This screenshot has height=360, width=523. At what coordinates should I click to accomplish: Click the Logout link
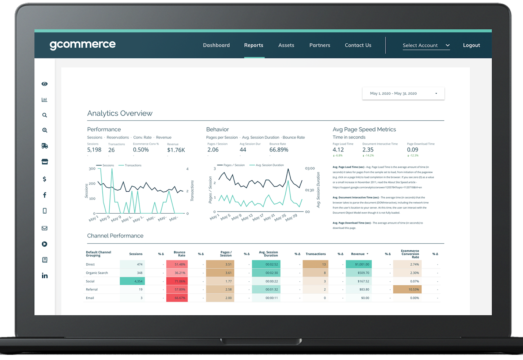[471, 45]
